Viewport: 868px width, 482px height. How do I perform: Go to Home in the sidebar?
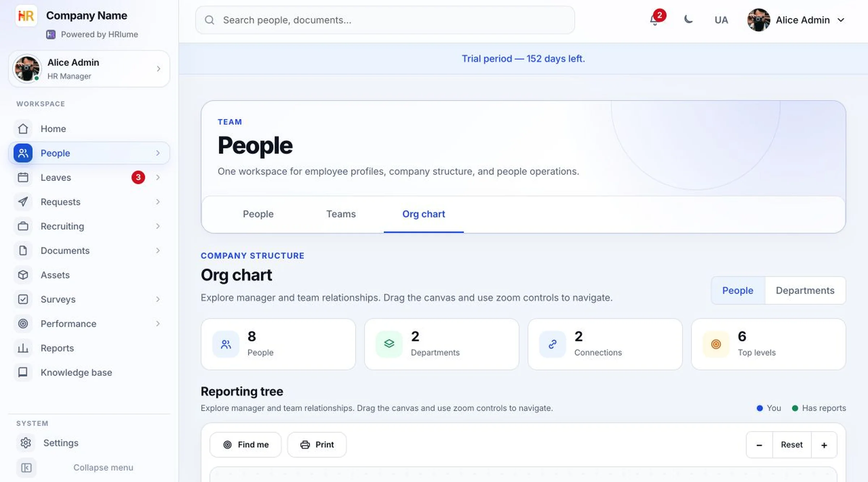pyautogui.click(x=89, y=129)
